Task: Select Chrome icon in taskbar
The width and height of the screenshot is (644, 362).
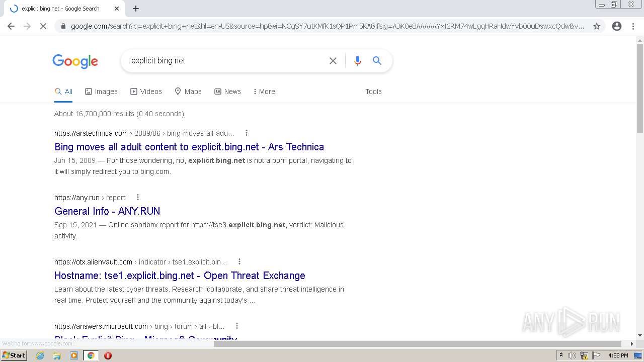Action: 91,355
